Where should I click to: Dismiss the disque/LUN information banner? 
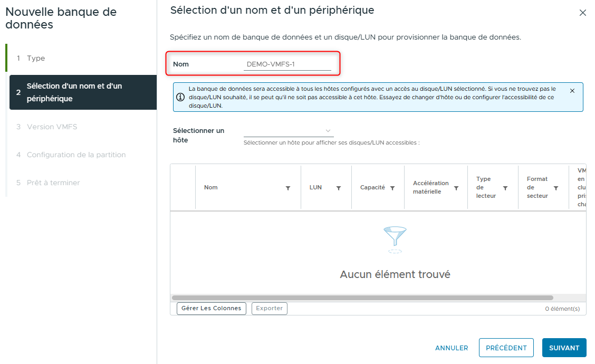tap(572, 90)
